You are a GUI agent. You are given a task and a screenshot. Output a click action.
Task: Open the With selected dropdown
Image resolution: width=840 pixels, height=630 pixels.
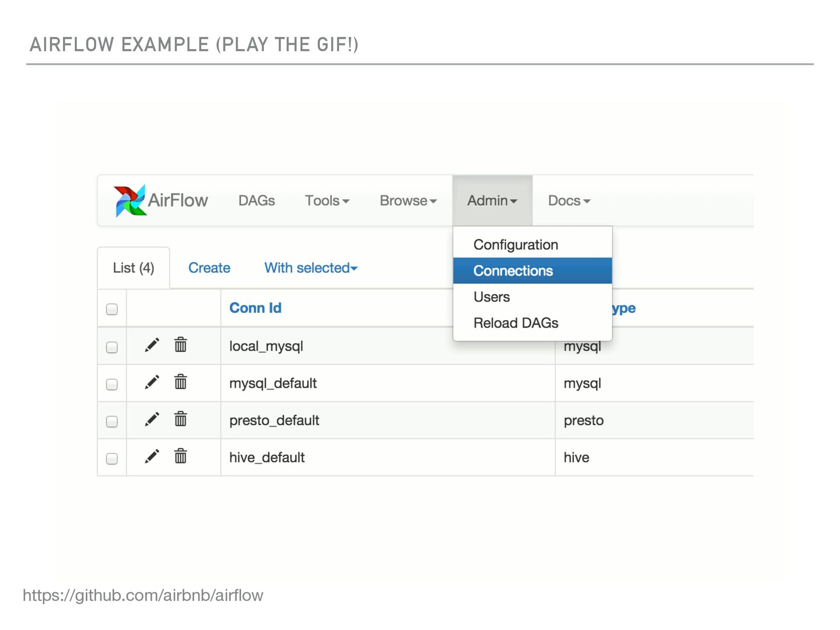(x=311, y=268)
